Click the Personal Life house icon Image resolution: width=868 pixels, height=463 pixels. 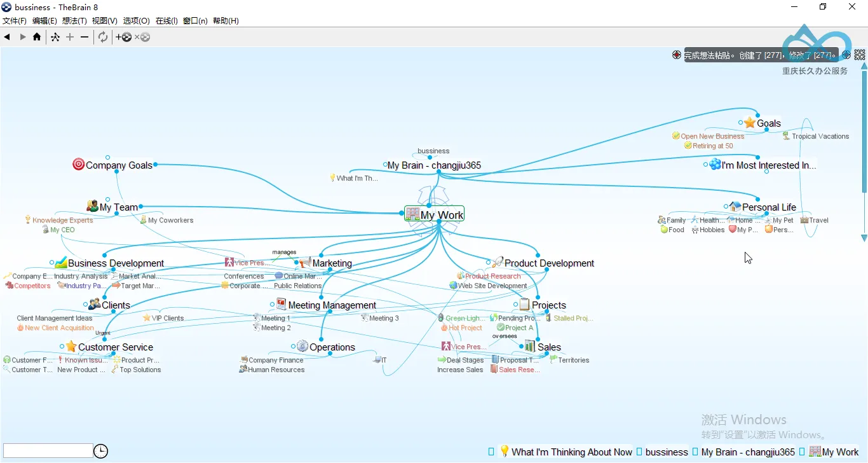click(x=735, y=206)
